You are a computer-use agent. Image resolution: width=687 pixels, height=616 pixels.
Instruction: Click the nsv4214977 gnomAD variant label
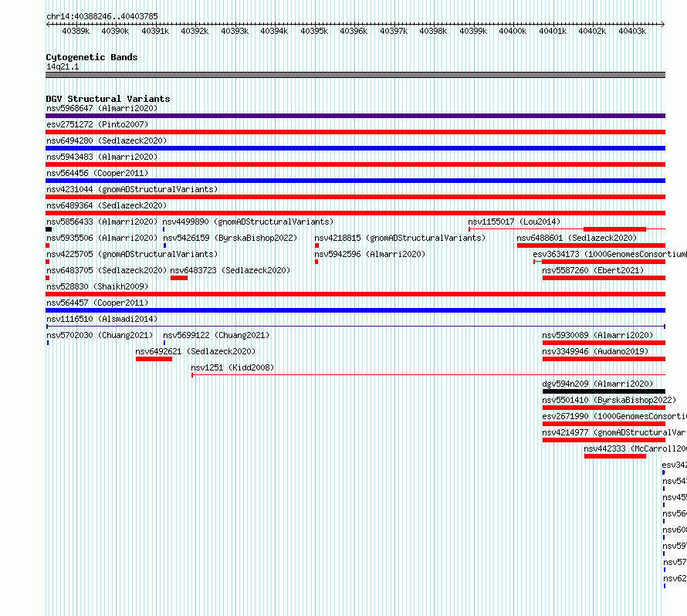tap(614, 432)
